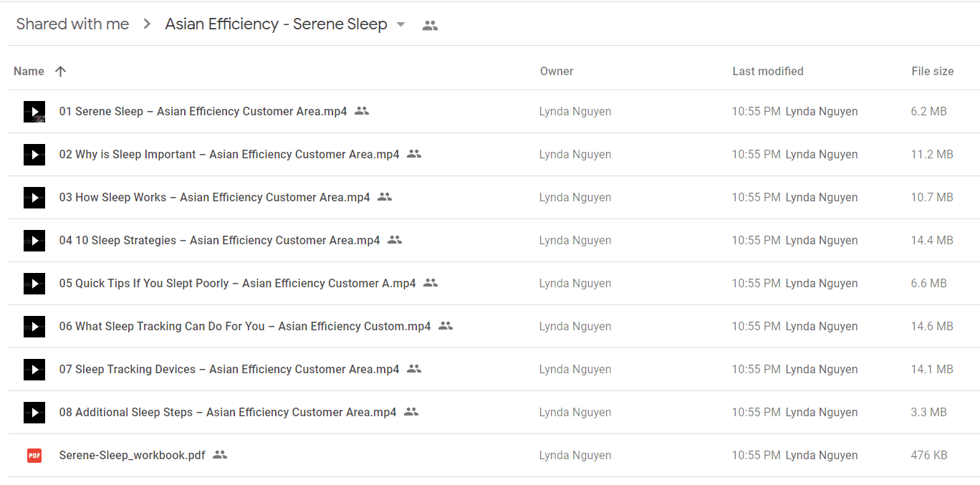Click 14.1 MB file size
The height and width of the screenshot is (485, 980).
(x=932, y=369)
